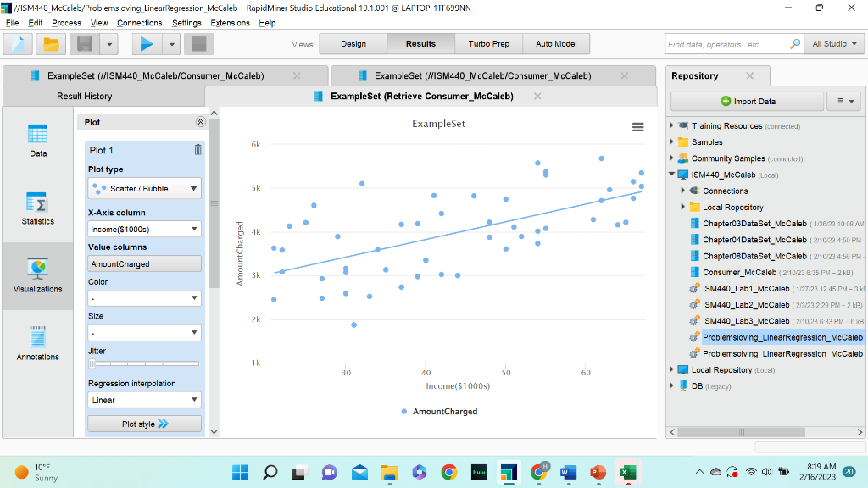
Task: Click the Find data, operators search field
Action: coord(726,44)
